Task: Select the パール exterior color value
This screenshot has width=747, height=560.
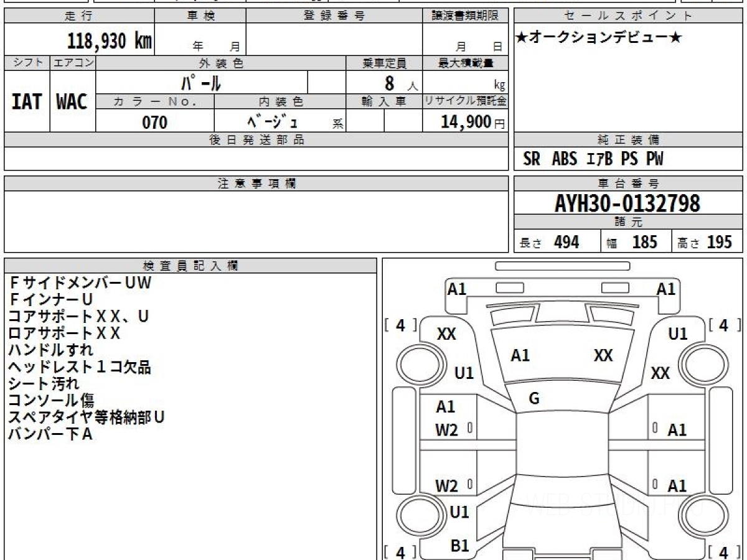Action: [201, 82]
